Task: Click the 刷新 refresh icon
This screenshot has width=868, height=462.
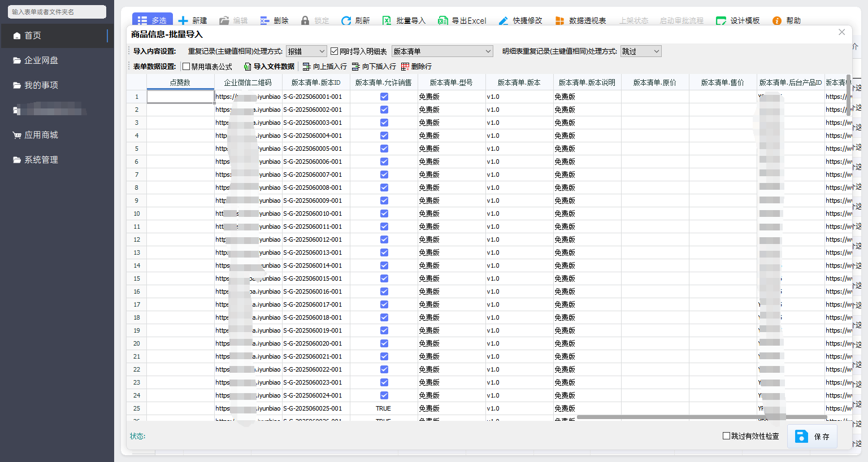Action: [346, 21]
